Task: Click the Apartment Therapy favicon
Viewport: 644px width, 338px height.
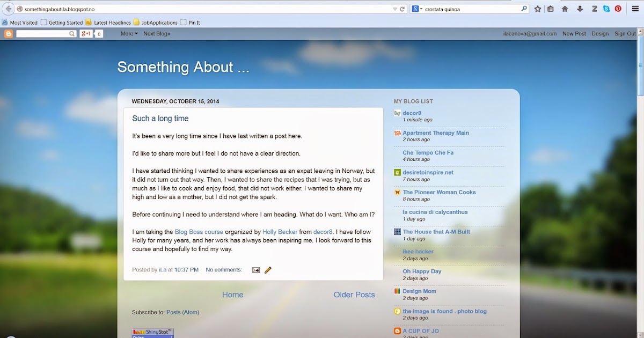Action: 397,133
